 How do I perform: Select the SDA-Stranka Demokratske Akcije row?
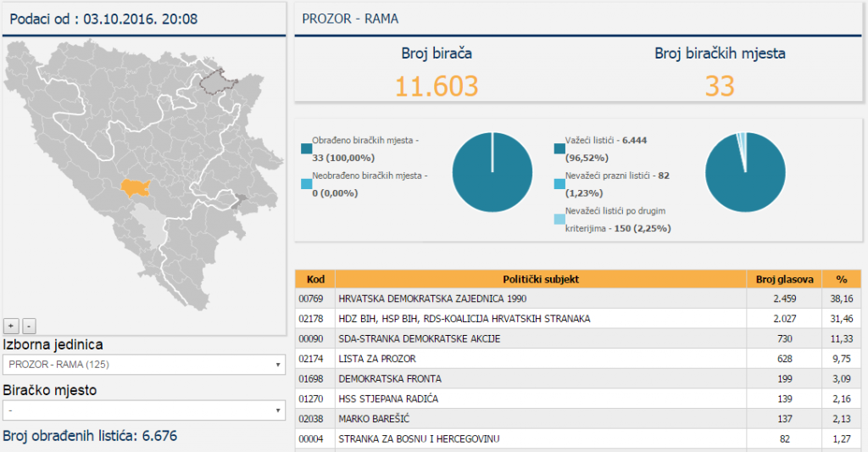(541, 338)
